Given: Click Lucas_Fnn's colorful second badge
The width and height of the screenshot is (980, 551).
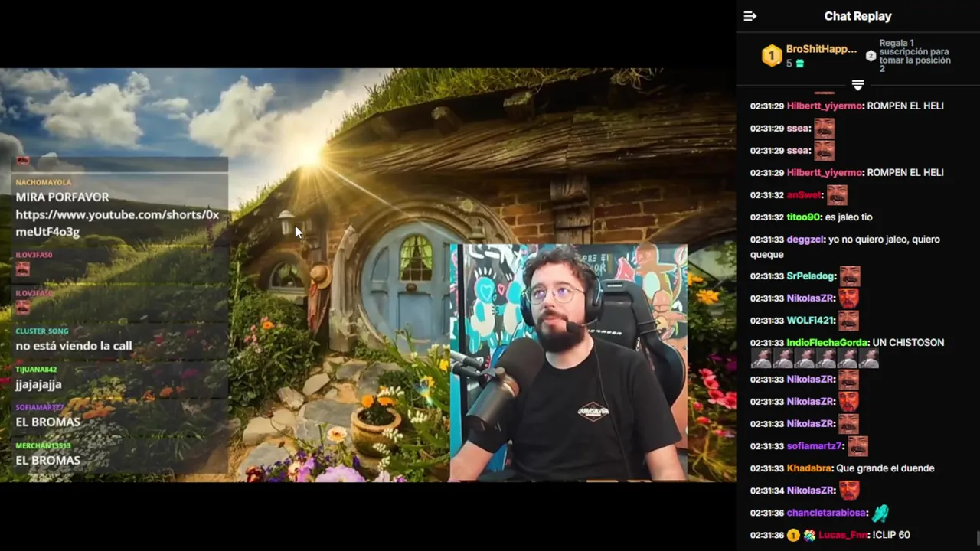Looking at the screenshot, I should pyautogui.click(x=809, y=535).
